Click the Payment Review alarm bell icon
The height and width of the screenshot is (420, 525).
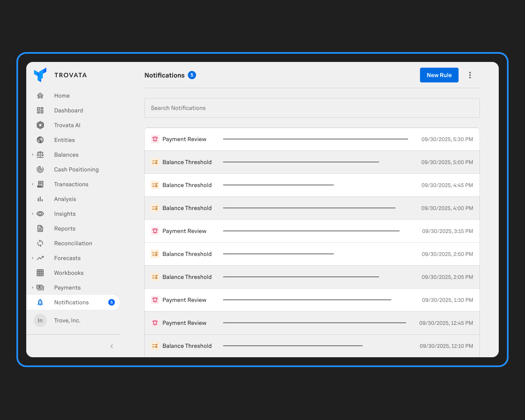click(155, 139)
